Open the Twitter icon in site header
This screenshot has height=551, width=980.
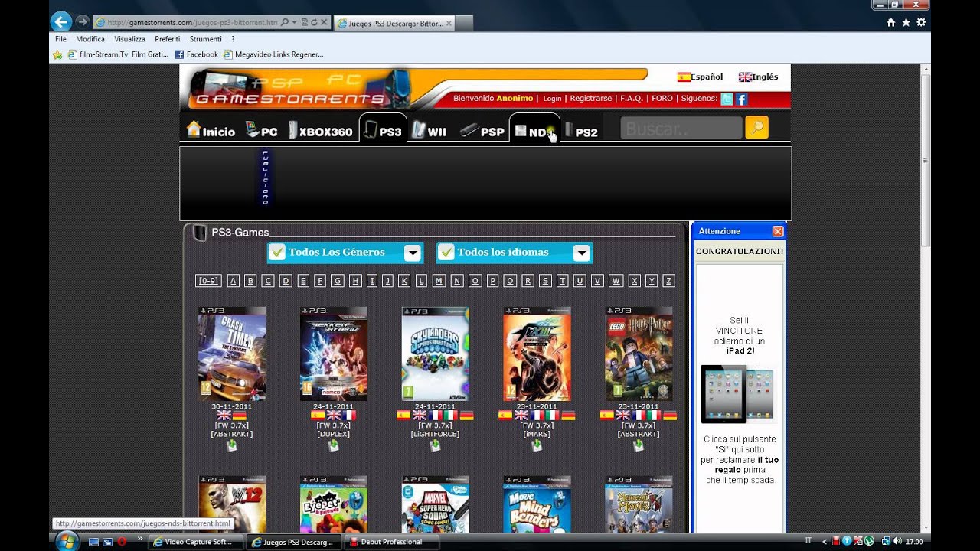727,99
